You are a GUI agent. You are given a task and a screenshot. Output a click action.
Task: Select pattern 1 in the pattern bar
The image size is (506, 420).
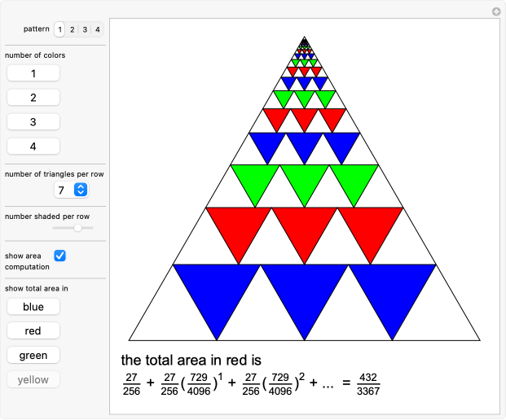(59, 29)
